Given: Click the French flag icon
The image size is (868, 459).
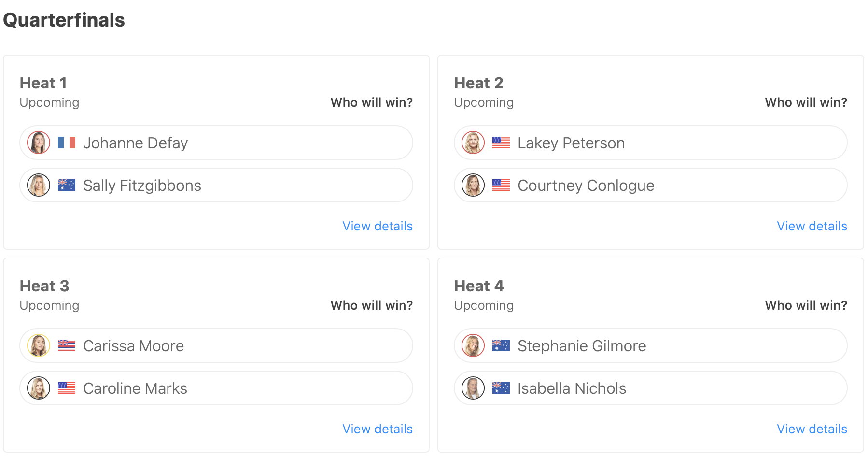Looking at the screenshot, I should (67, 143).
